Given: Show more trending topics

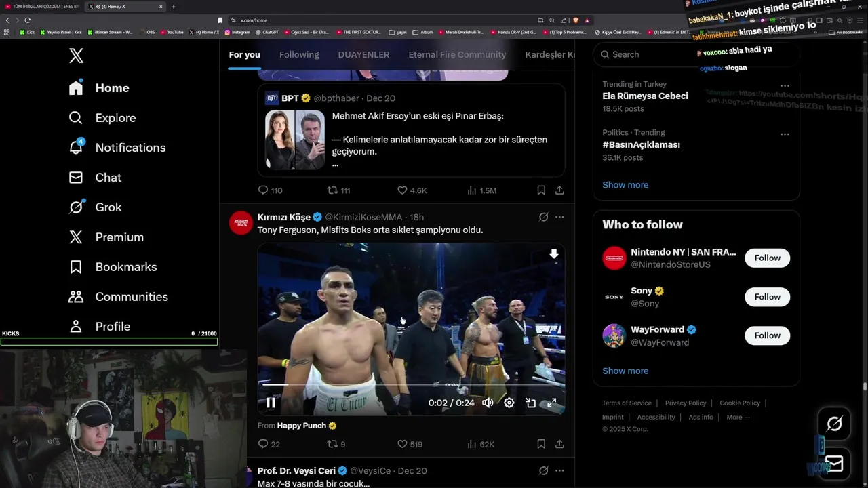Looking at the screenshot, I should pos(625,185).
